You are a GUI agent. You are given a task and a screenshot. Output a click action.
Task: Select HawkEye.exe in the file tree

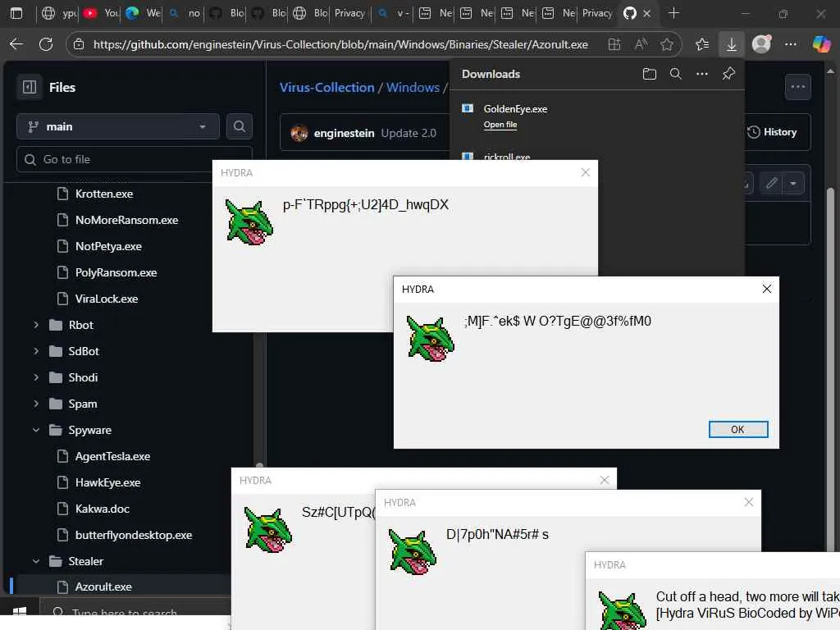point(107,482)
